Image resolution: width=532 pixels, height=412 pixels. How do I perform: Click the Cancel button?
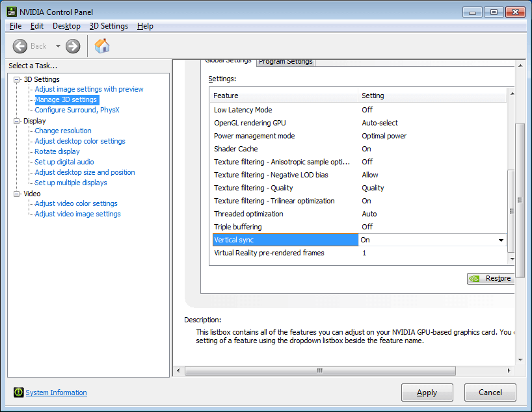coord(490,393)
